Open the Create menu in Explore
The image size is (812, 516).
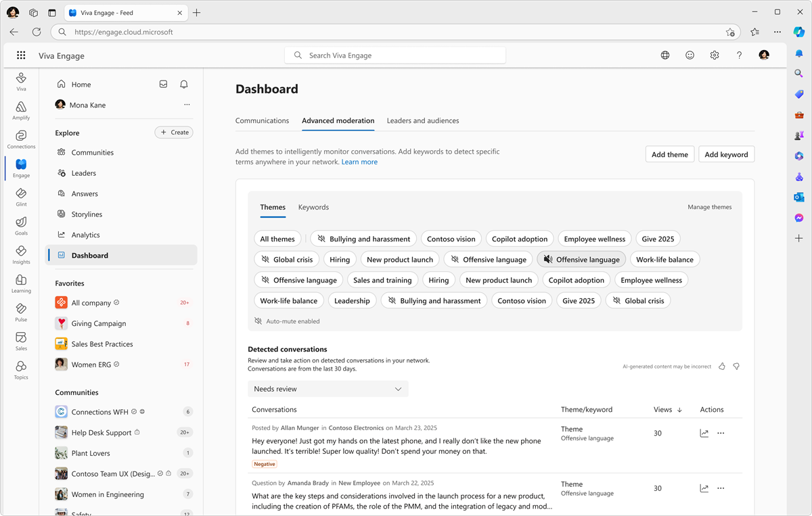pos(174,133)
